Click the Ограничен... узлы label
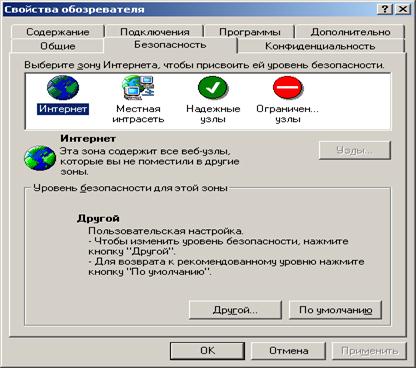 pos(287,114)
